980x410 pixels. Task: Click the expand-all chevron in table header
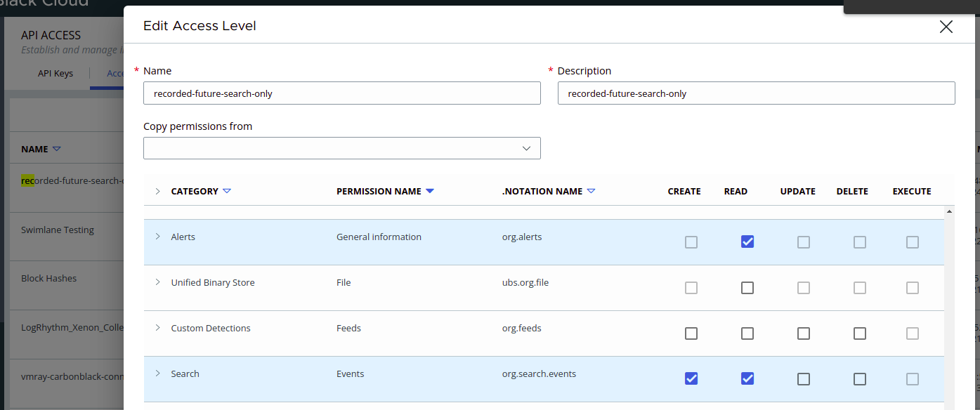click(x=157, y=192)
